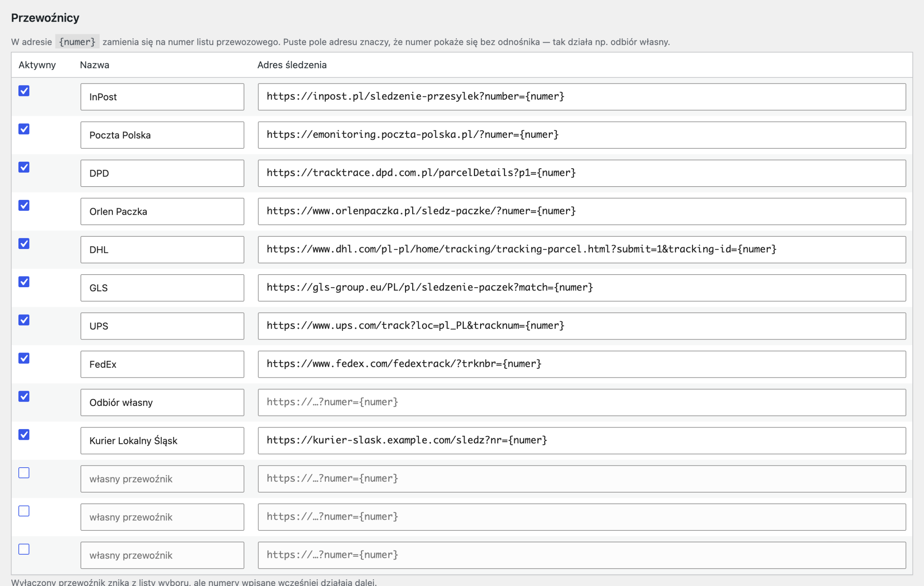Focus the DHL name input
Viewport: 924px width, 586px height.
pos(162,250)
